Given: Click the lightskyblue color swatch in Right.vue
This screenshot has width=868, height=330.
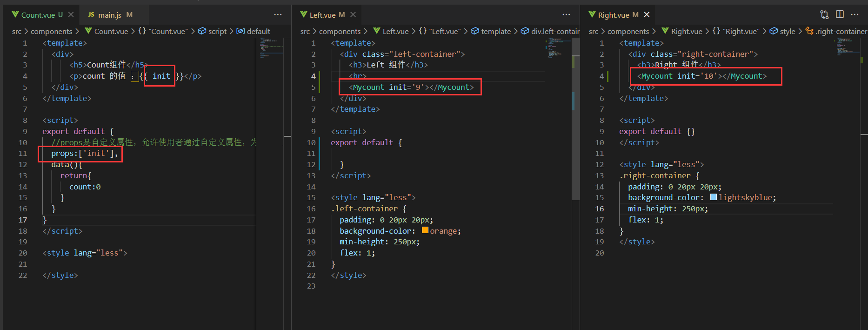Looking at the screenshot, I should click(714, 197).
